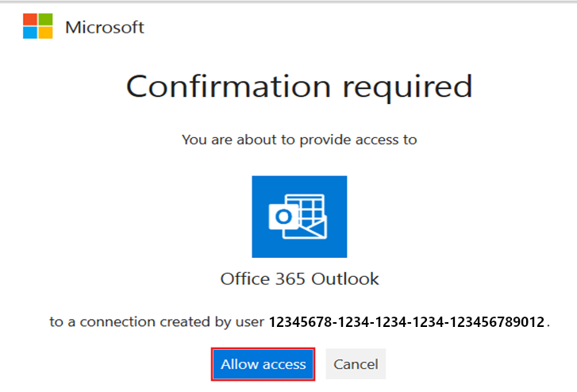Click the Office 365 Outlook icon

(x=299, y=217)
